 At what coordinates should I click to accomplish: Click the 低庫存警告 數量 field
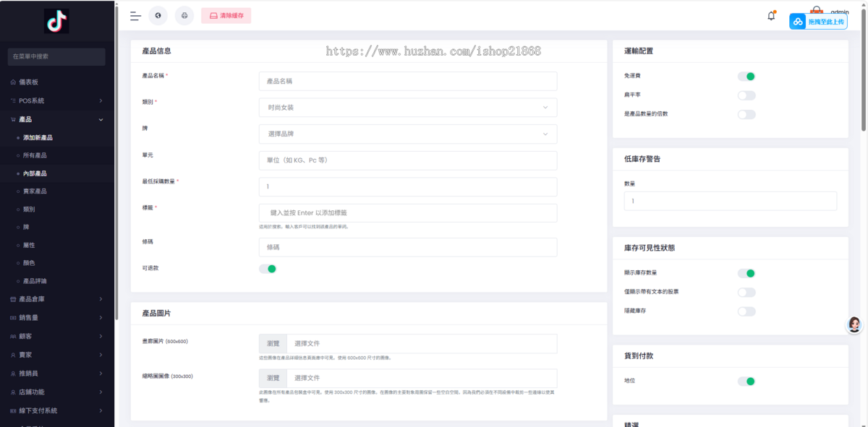tap(731, 201)
